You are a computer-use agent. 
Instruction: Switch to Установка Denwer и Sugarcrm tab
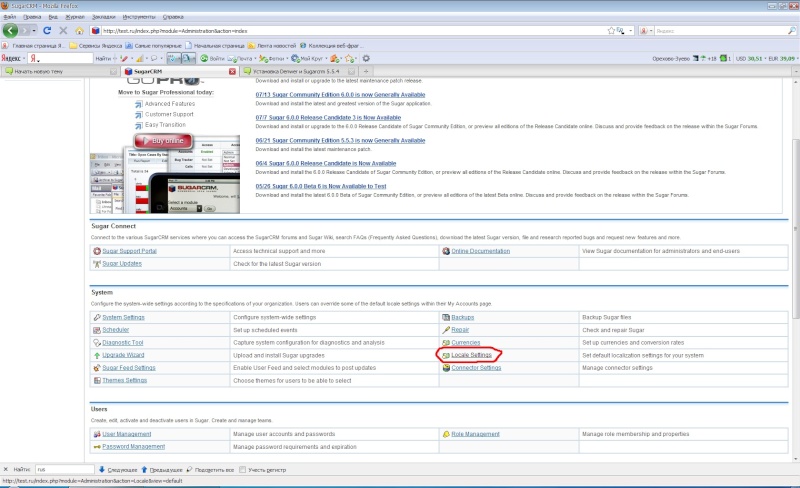[300, 71]
